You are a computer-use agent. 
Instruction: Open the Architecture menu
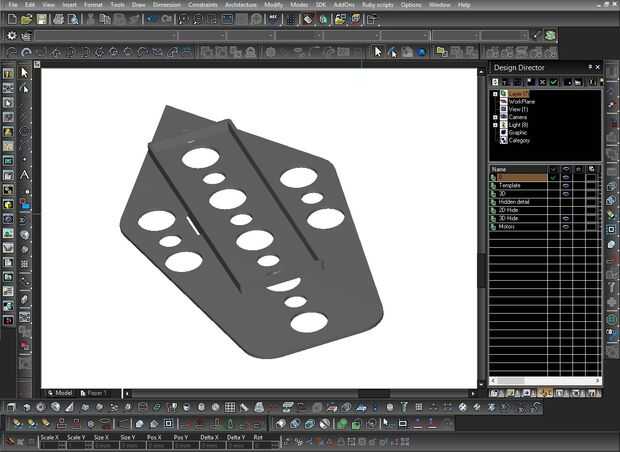pyautogui.click(x=240, y=5)
